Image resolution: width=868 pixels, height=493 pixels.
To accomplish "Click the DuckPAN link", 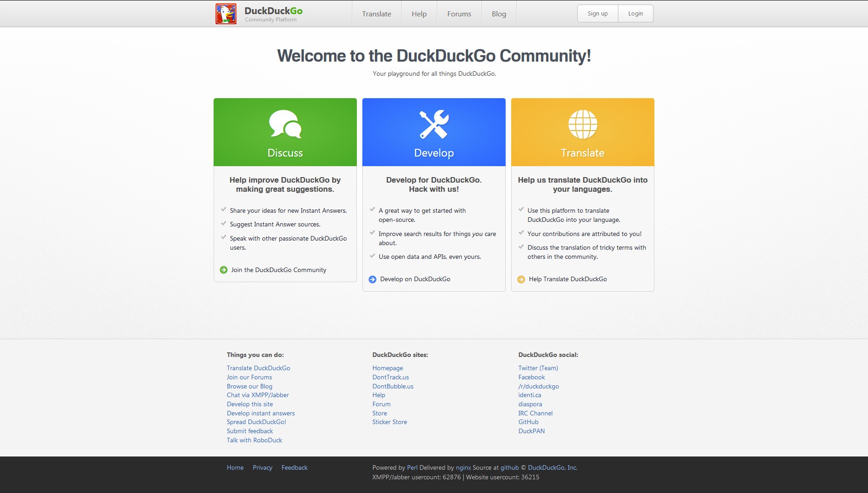I will click(532, 431).
